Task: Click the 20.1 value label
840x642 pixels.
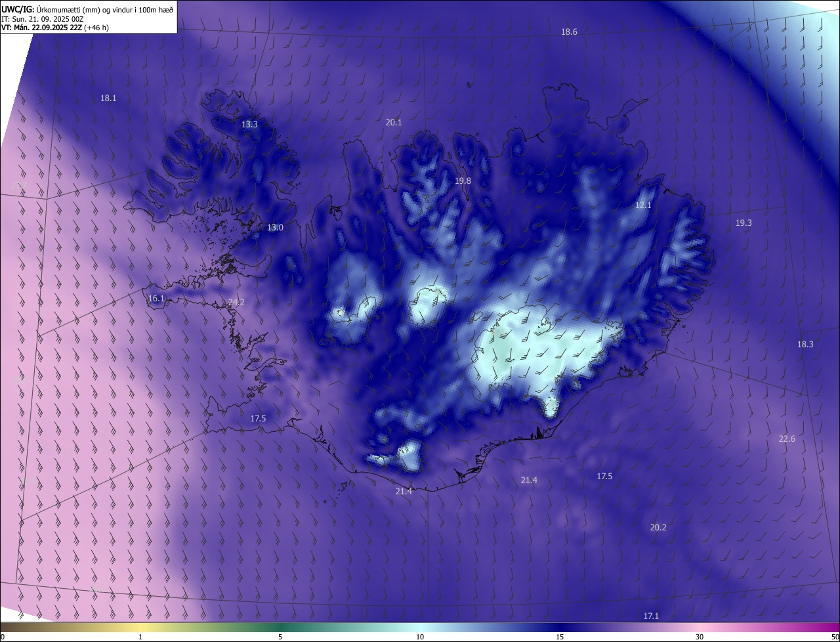Action: click(x=394, y=123)
